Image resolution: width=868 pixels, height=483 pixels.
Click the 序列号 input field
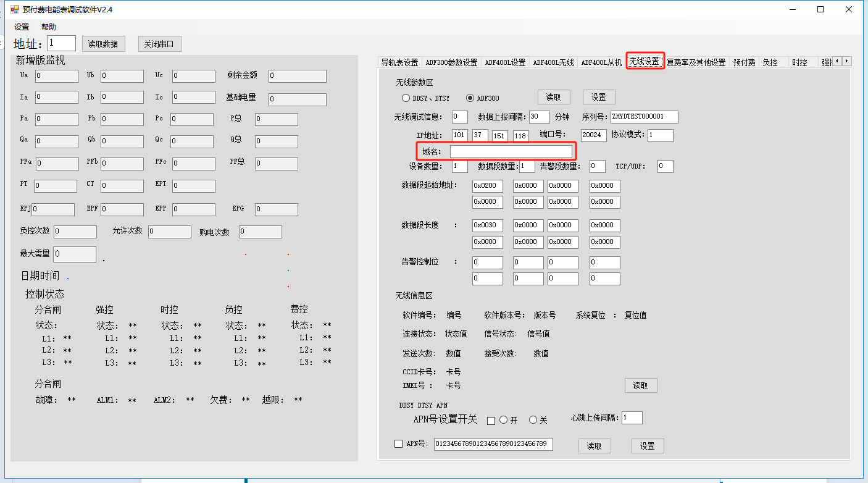[x=644, y=117]
